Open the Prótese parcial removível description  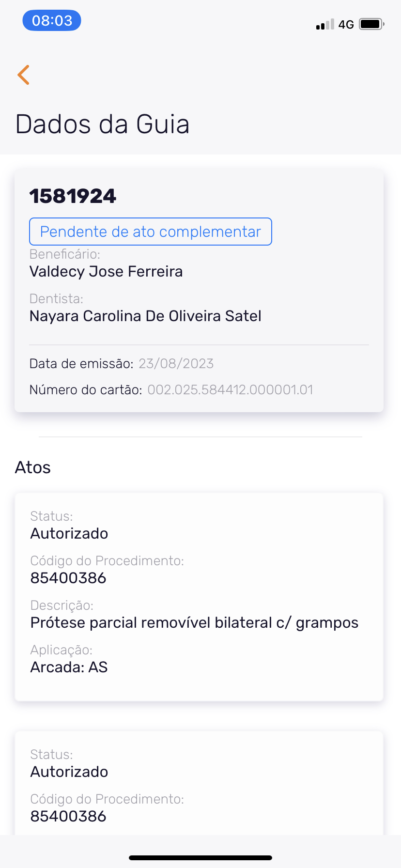pos(194,622)
